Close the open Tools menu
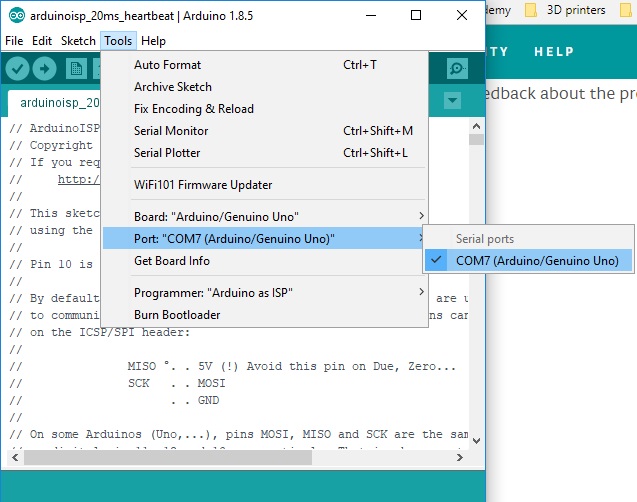Viewport: 637px width, 502px height. pos(118,41)
